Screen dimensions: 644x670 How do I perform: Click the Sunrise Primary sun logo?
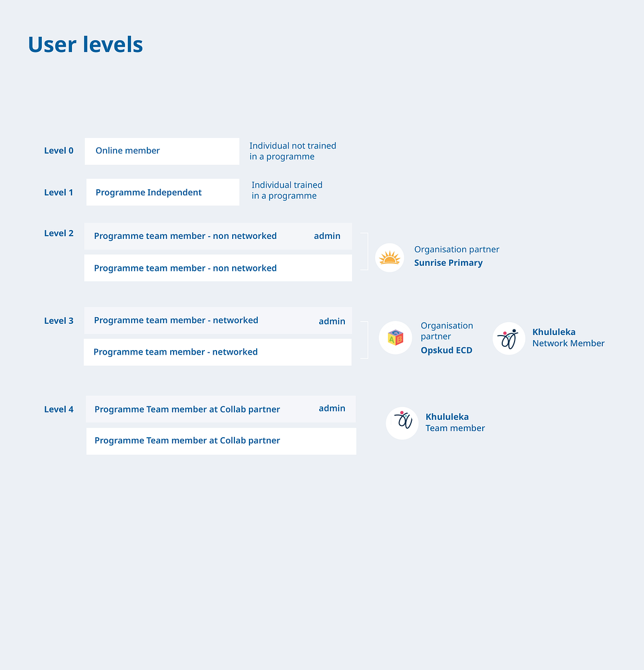point(390,258)
